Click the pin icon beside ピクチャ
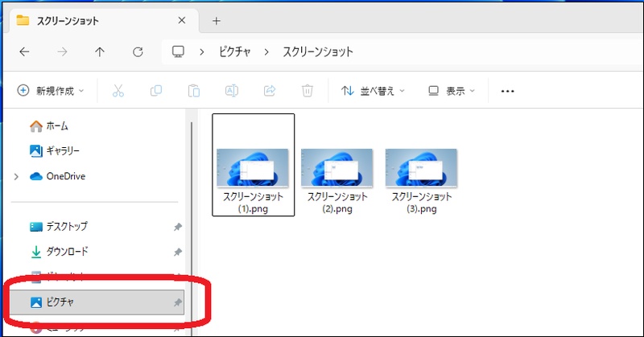This screenshot has height=337, width=644. click(x=177, y=303)
